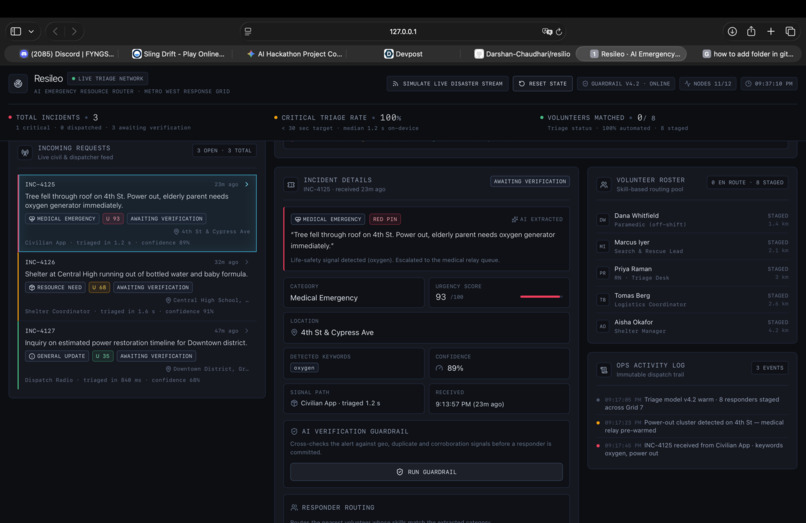Reload the current page
Viewport: 806px width, 523px height.
coord(559,31)
